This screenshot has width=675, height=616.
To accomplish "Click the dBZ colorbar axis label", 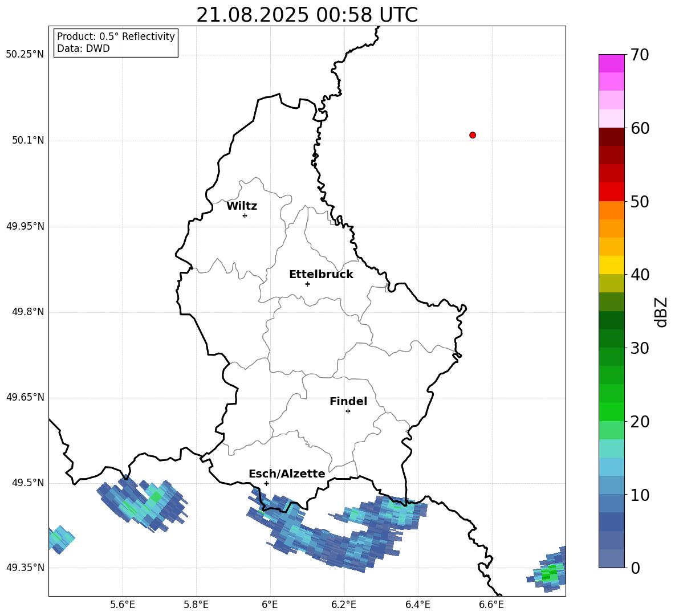I will (x=662, y=312).
